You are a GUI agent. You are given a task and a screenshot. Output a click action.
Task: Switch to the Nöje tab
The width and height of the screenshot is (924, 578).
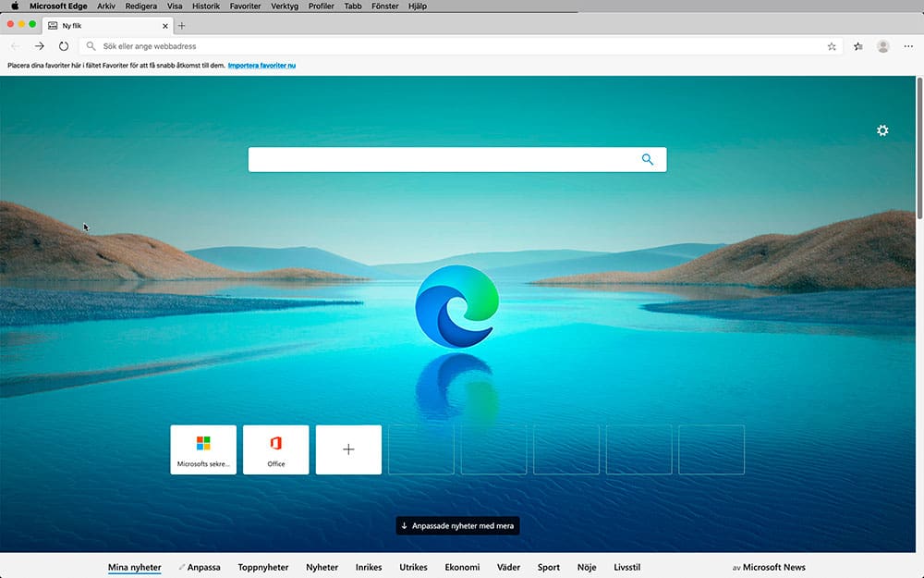pos(587,568)
